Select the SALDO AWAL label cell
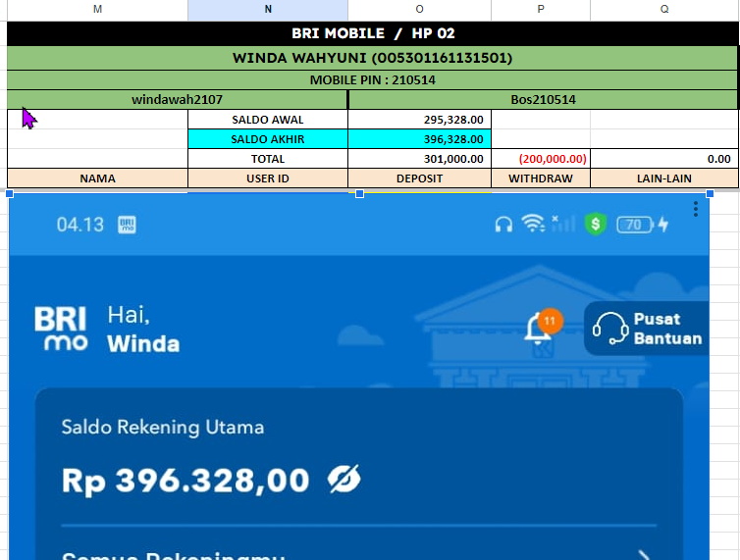Screen dimensions: 740x560 [268, 120]
